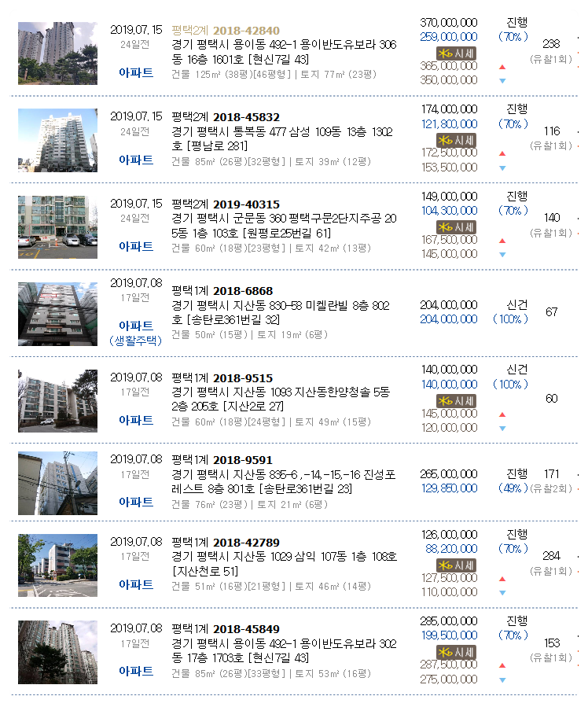Click blue down arrow beside 110,000,000

tap(502, 592)
